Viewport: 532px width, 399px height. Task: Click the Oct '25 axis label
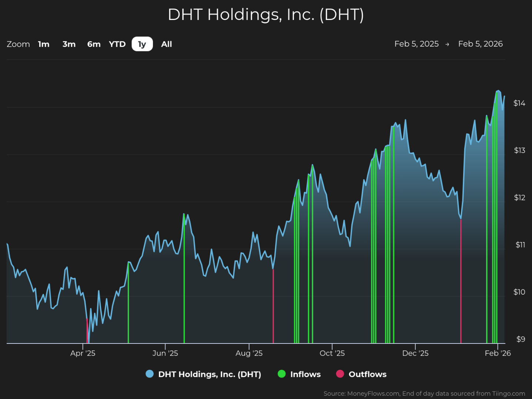click(x=332, y=353)
